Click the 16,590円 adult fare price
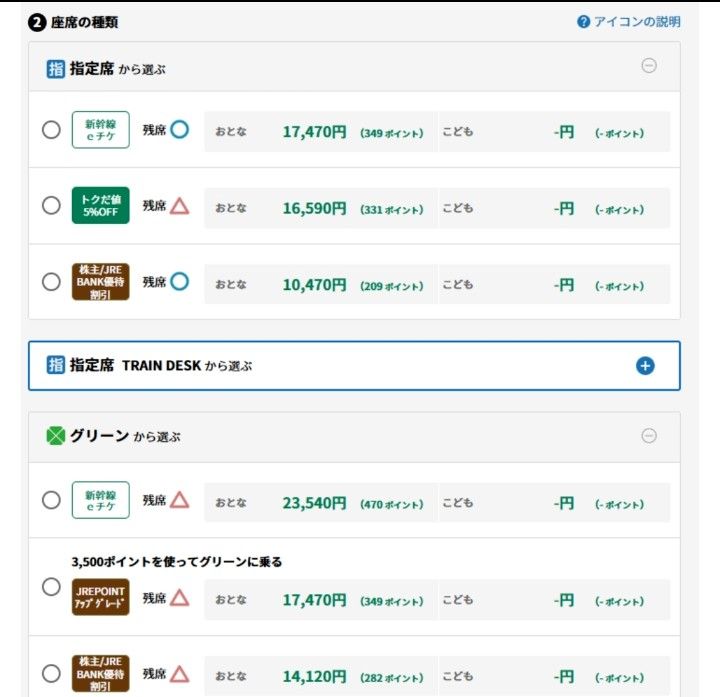The height and width of the screenshot is (697, 720). [x=315, y=208]
